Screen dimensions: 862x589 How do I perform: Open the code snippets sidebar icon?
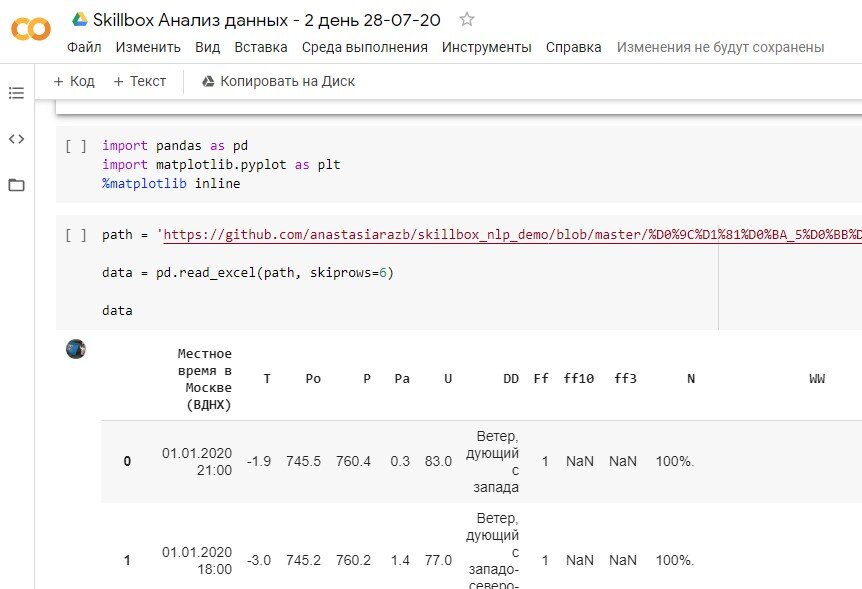(16, 139)
